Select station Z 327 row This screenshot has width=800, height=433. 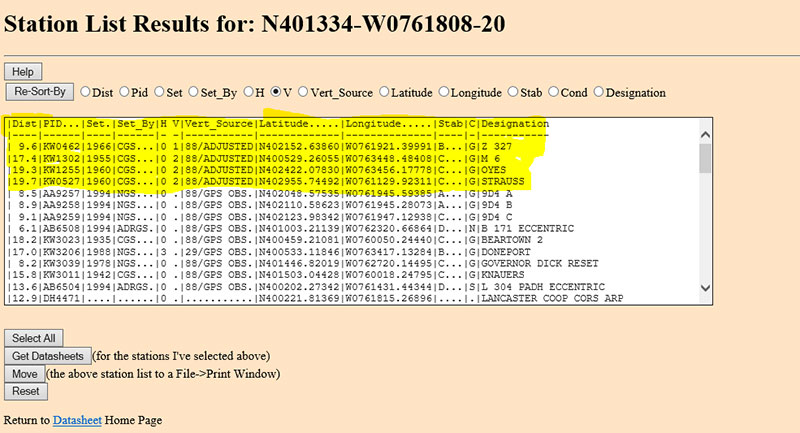click(350, 144)
